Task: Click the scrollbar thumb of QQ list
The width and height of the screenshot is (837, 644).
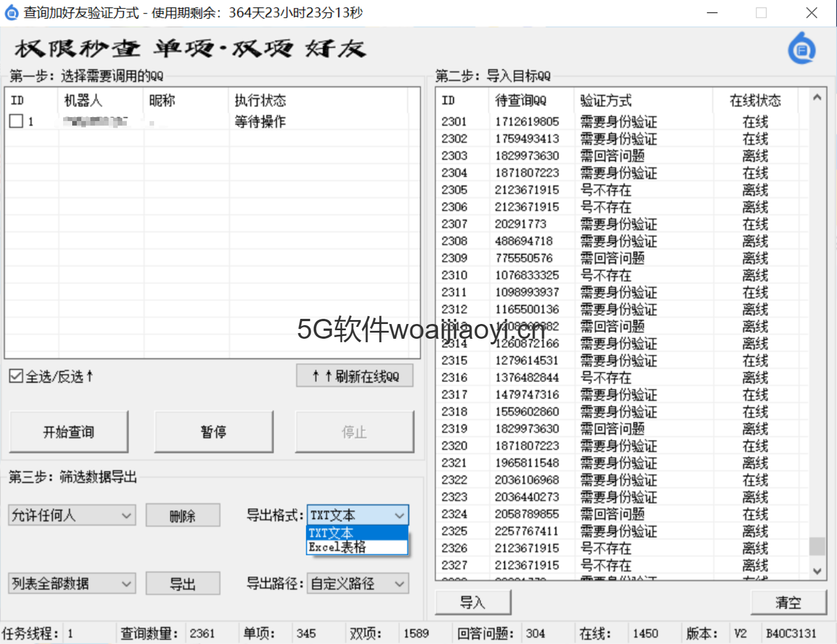Action: (x=817, y=546)
